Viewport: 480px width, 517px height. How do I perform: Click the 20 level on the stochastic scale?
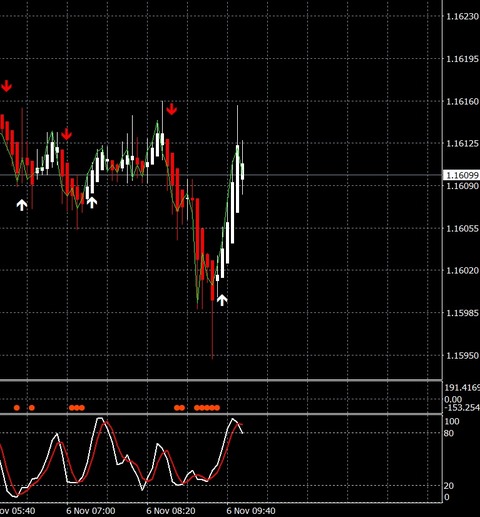click(x=449, y=486)
